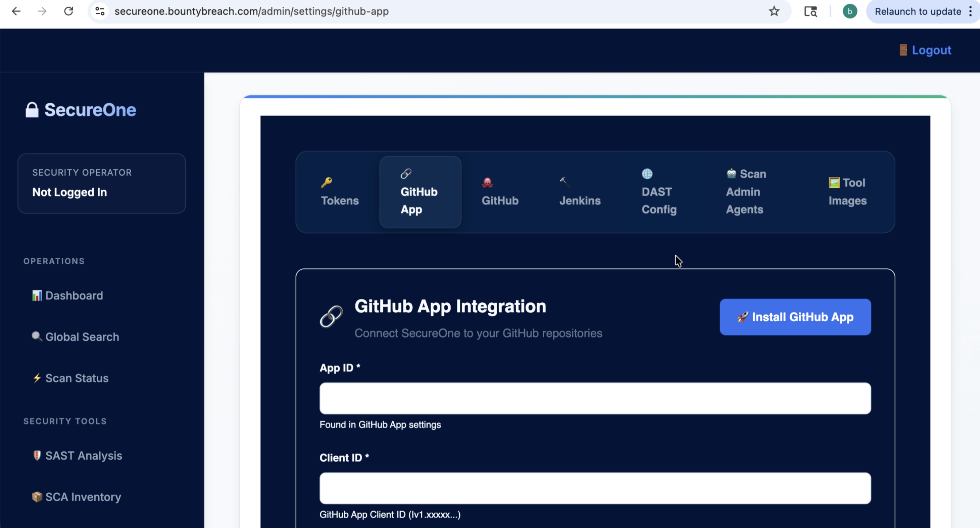Click the octopus icon on GitHub tab
This screenshot has width=980, height=528.
tap(487, 182)
